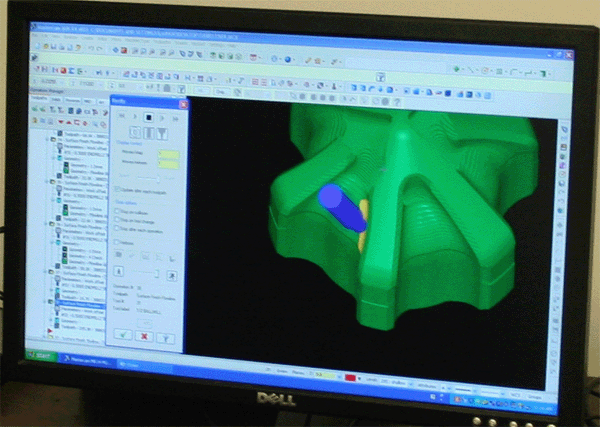Click the red X cancel button

coord(144,336)
